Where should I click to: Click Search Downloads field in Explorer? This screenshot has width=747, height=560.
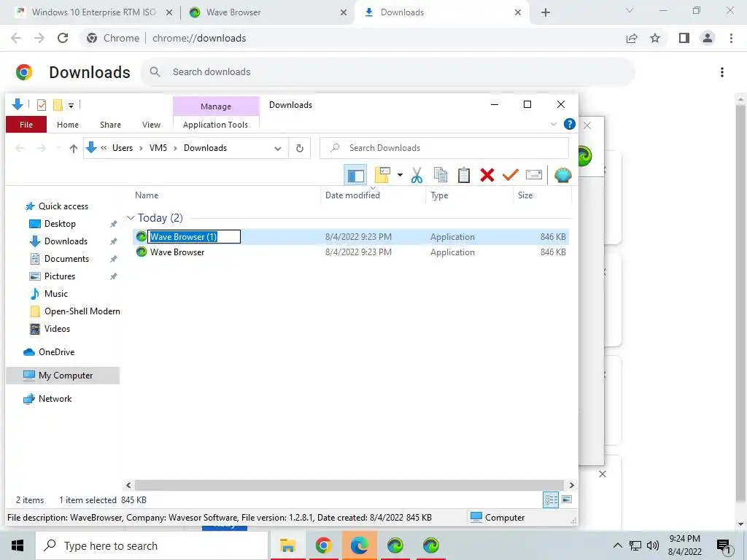click(x=444, y=148)
